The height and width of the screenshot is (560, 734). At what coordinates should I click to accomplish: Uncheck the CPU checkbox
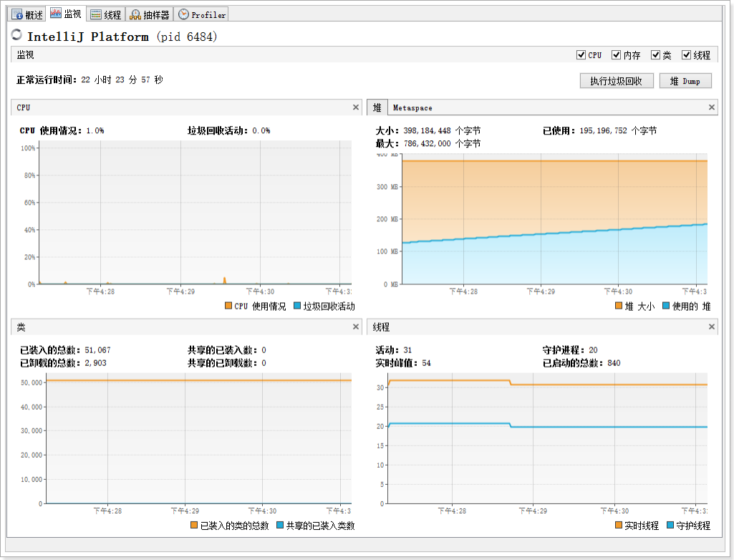pos(581,55)
